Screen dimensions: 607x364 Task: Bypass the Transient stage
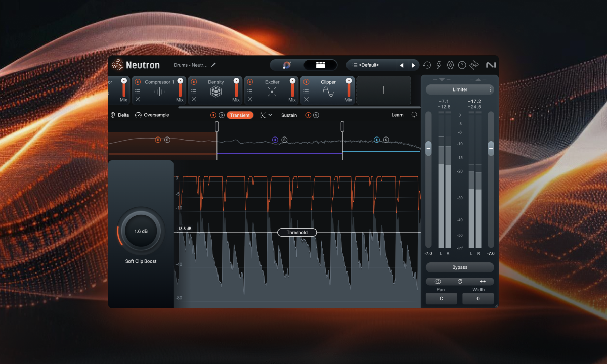[x=213, y=115]
